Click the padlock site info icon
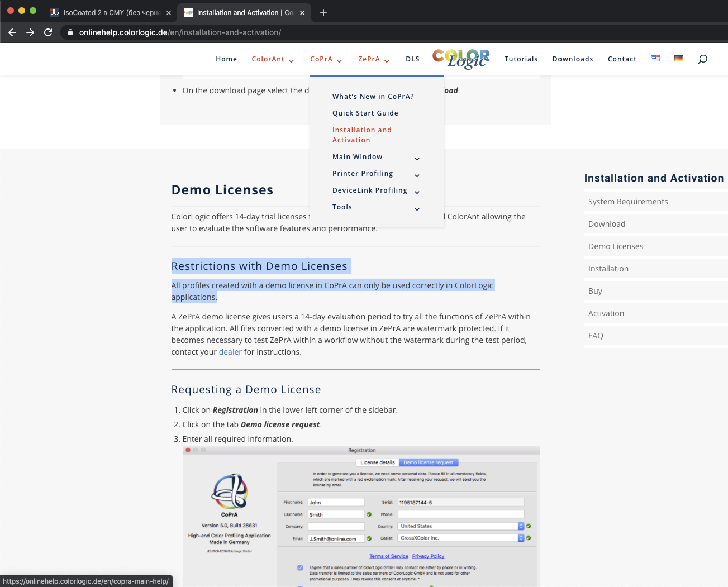This screenshot has width=728, height=587. [x=70, y=32]
